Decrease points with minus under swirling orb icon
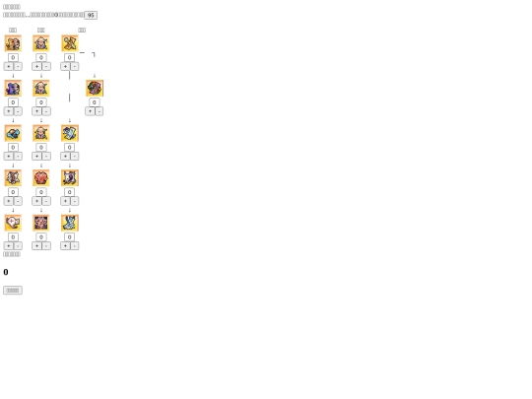The height and width of the screenshot is (399, 532). coord(100,111)
